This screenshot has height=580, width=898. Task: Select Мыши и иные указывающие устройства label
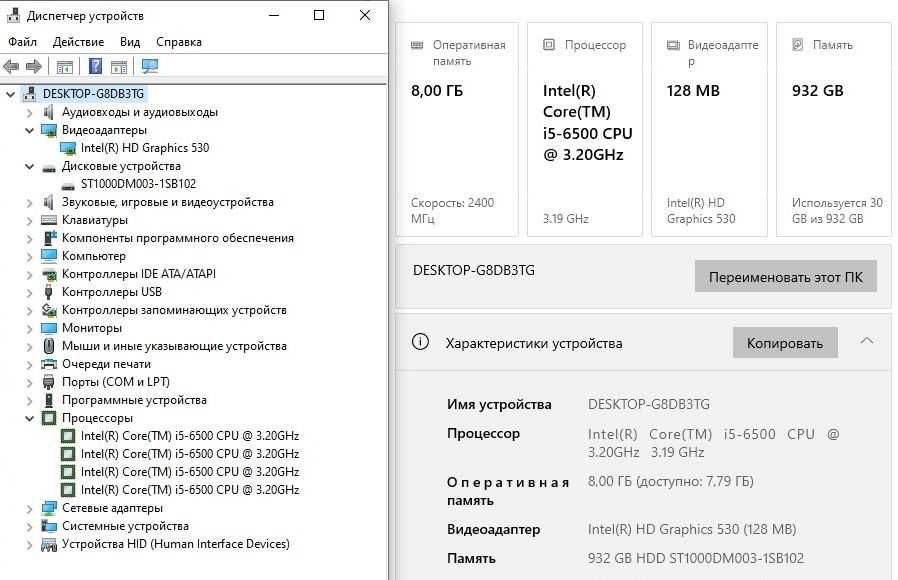[x=174, y=346]
